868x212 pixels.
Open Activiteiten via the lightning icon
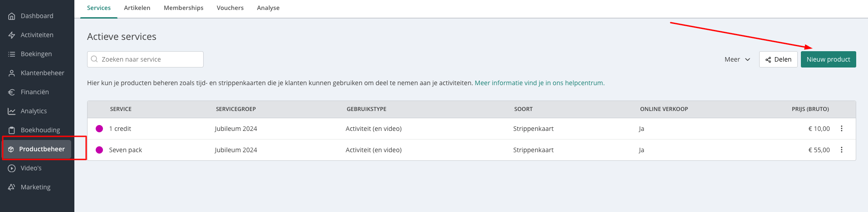[12, 35]
